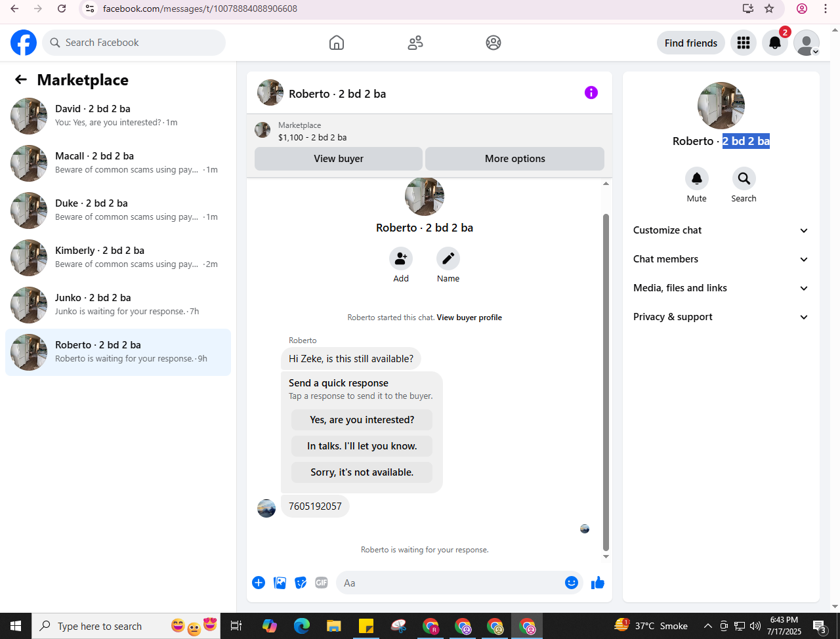
Task: Open Kimberly's 2 bd 2 ba conversation
Action: 118,258
